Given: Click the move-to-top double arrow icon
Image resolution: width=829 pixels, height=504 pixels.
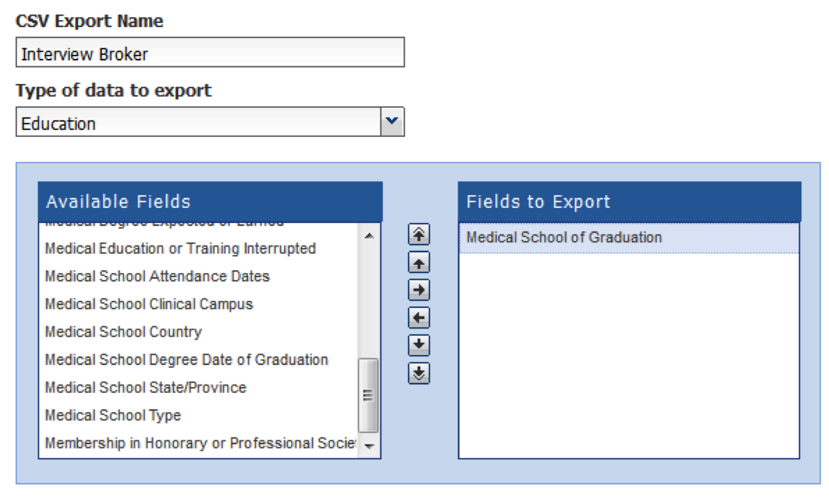Looking at the screenshot, I should (x=419, y=234).
